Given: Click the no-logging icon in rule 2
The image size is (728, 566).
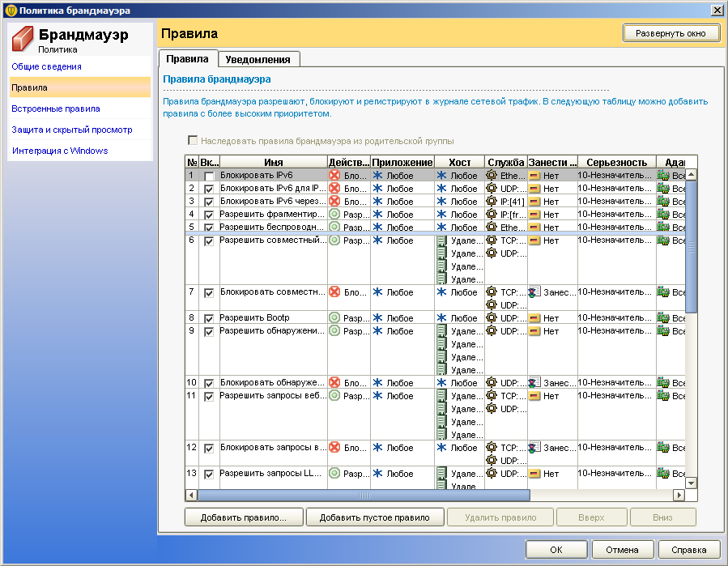Looking at the screenshot, I should 534,189.
